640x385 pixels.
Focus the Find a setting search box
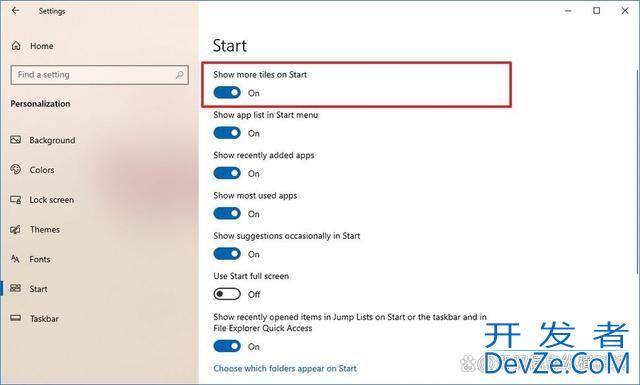[x=100, y=75]
